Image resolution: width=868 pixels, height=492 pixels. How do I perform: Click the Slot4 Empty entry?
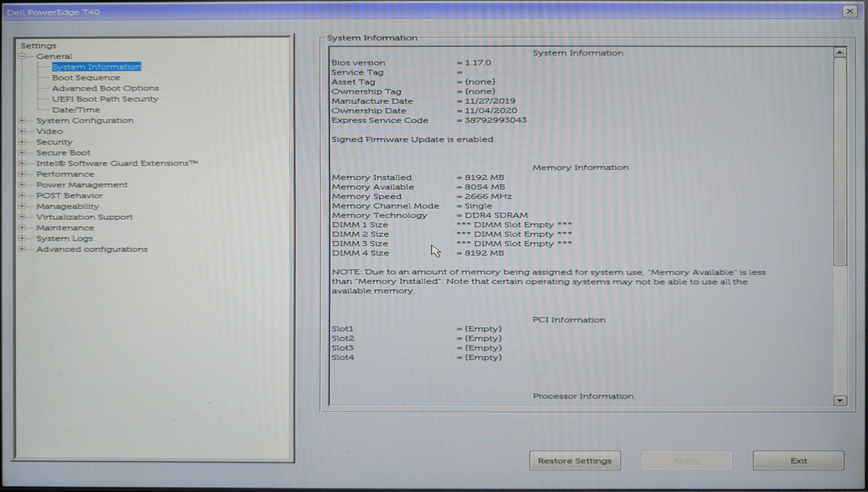484,358
